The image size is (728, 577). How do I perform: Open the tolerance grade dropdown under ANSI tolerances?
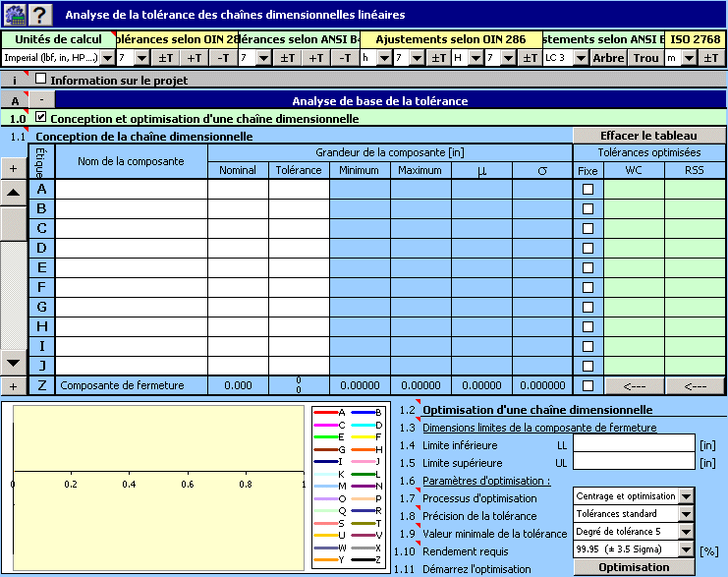coord(263,58)
